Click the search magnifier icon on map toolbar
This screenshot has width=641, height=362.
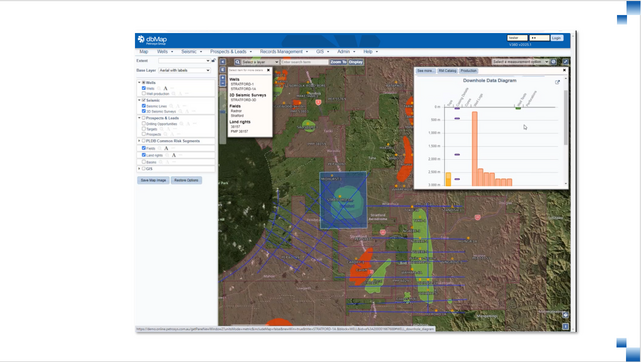point(238,62)
